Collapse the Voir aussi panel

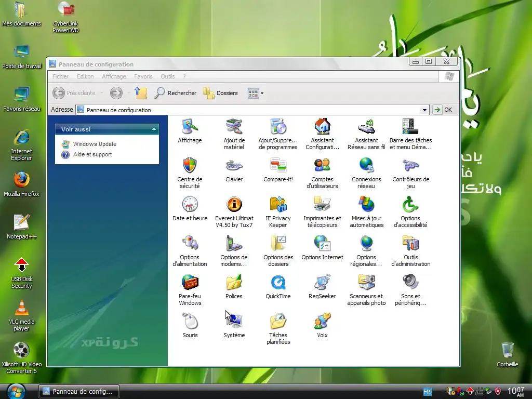tap(154, 129)
